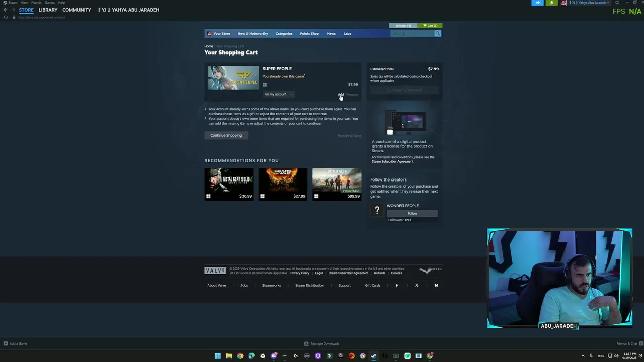Open the Points Shop link
The height and width of the screenshot is (362, 644).
[309, 33]
